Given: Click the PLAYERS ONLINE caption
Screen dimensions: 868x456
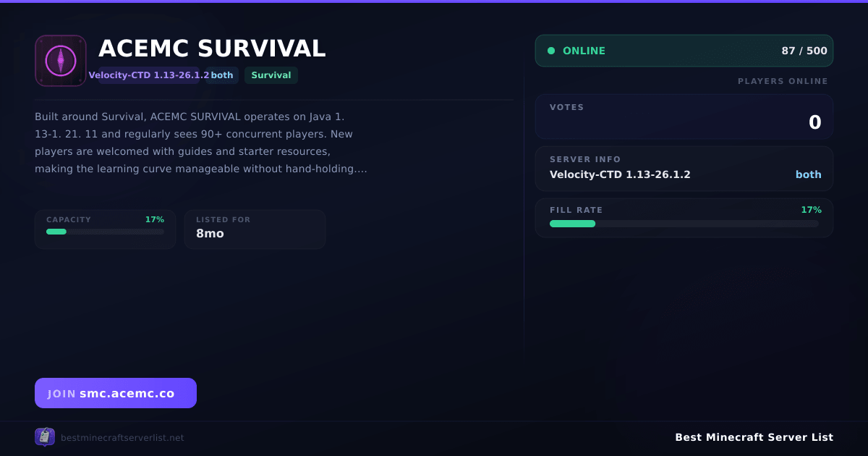Looking at the screenshot, I should (x=783, y=81).
